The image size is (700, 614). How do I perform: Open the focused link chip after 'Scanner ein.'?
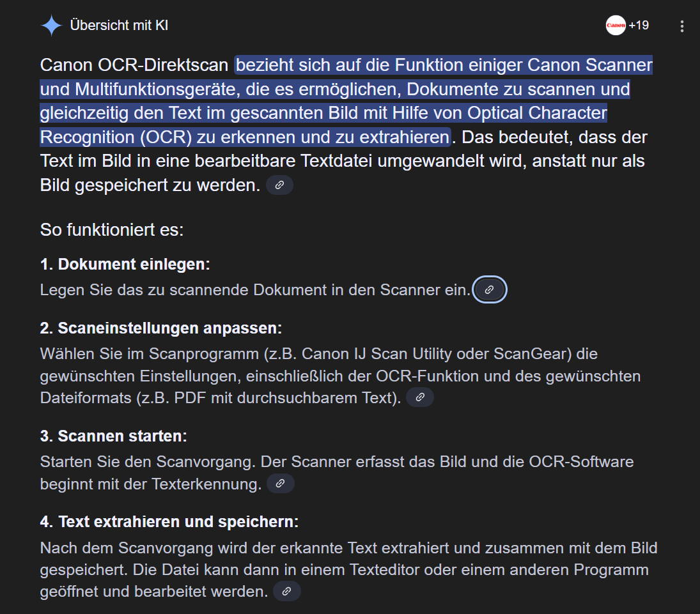tap(490, 289)
